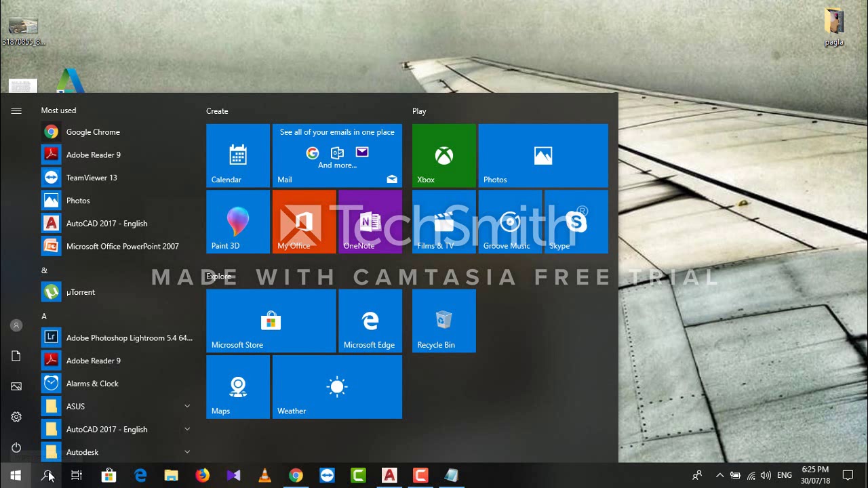Open the Photos tile in Play group
The width and height of the screenshot is (868, 488).
click(543, 155)
